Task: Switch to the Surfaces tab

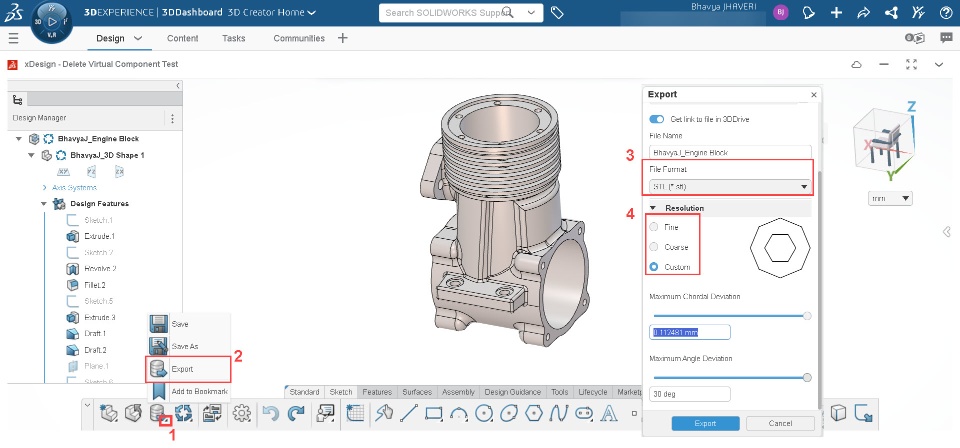Action: (x=417, y=392)
